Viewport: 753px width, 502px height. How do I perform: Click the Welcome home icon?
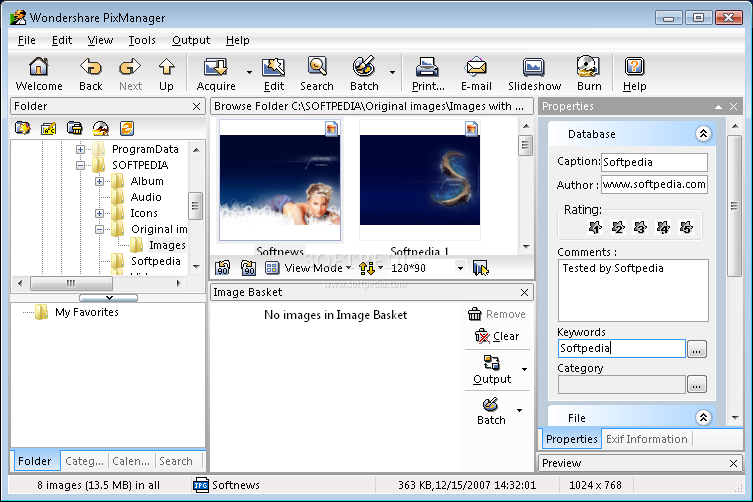38,67
